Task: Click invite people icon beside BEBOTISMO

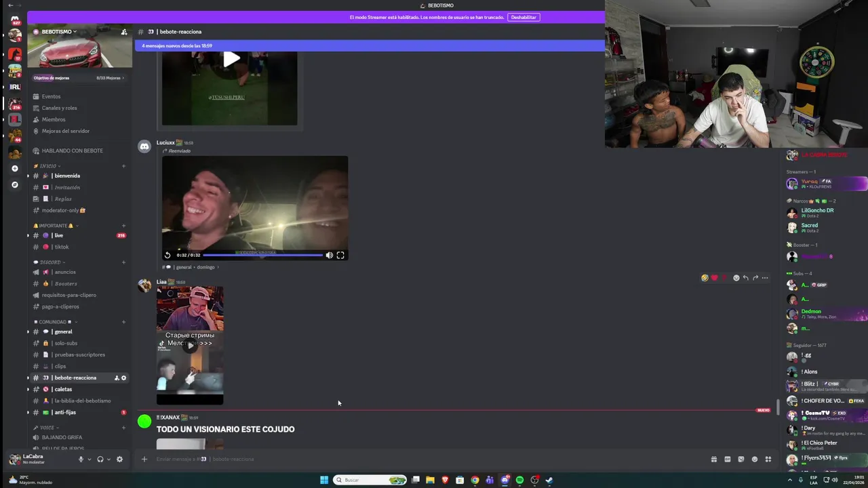Action: (x=123, y=32)
